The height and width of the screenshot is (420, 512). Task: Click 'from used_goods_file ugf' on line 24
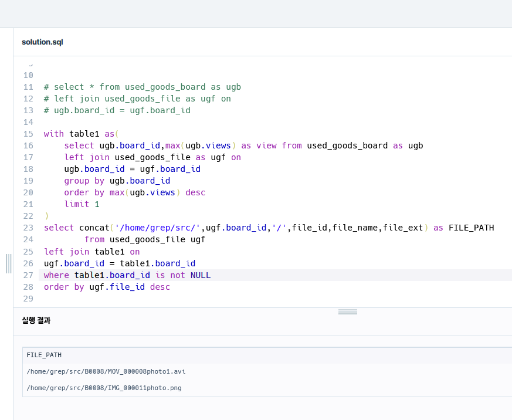tap(145, 239)
